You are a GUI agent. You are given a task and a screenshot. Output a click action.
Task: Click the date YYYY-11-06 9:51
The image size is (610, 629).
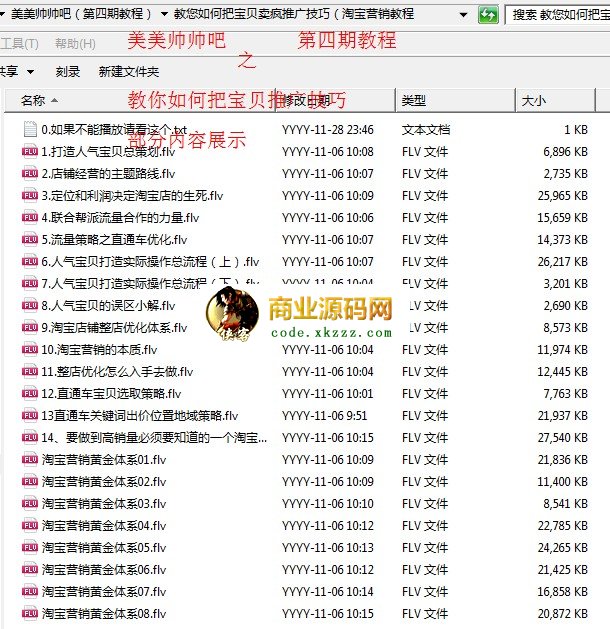click(324, 416)
